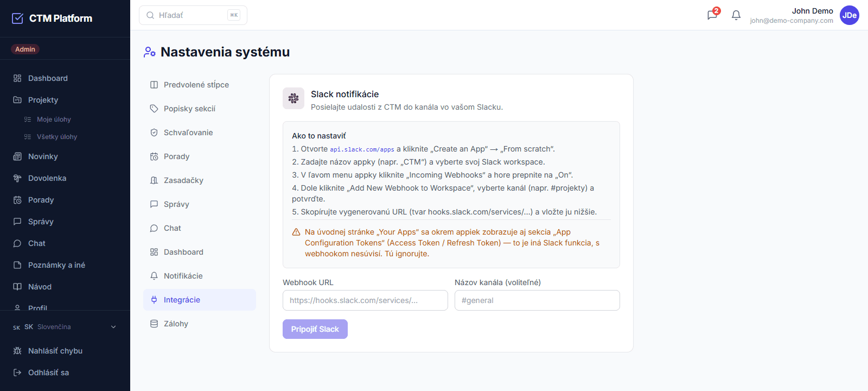Click the orange warning triangle icon

(x=296, y=232)
